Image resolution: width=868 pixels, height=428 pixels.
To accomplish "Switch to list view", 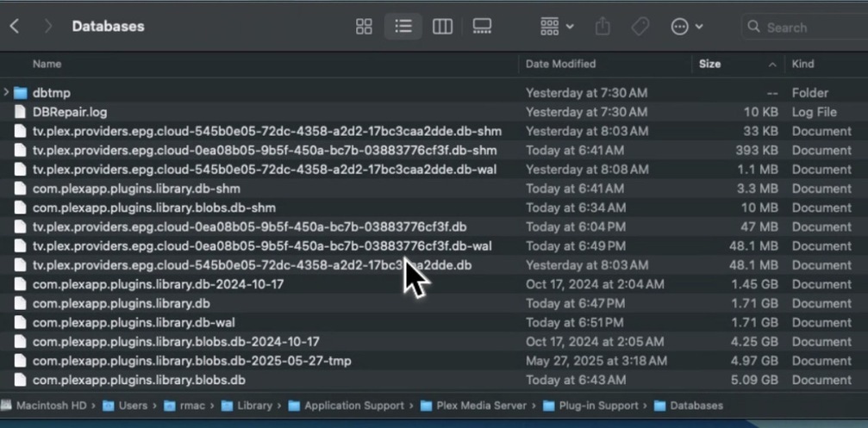I will (x=403, y=27).
